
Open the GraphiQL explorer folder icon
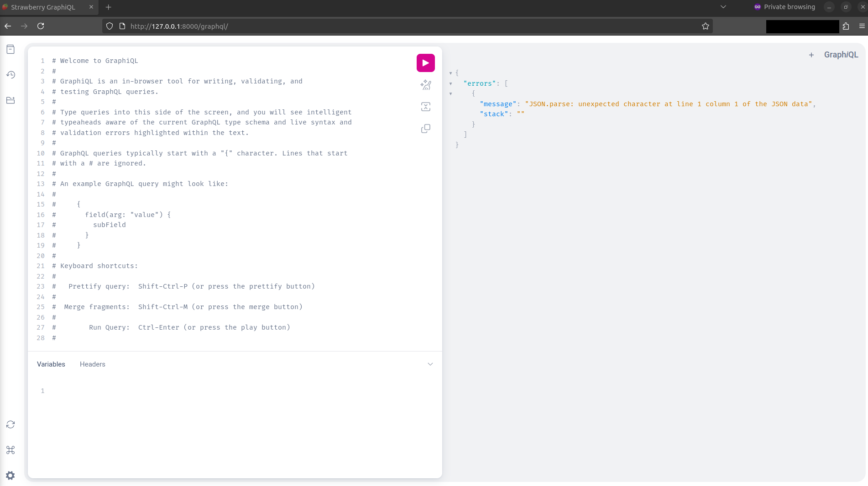click(x=10, y=100)
